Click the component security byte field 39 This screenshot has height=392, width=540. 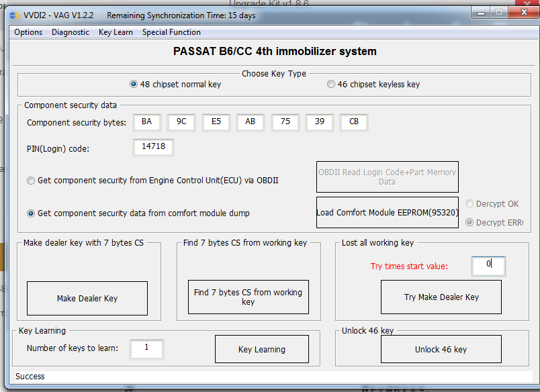pos(320,122)
